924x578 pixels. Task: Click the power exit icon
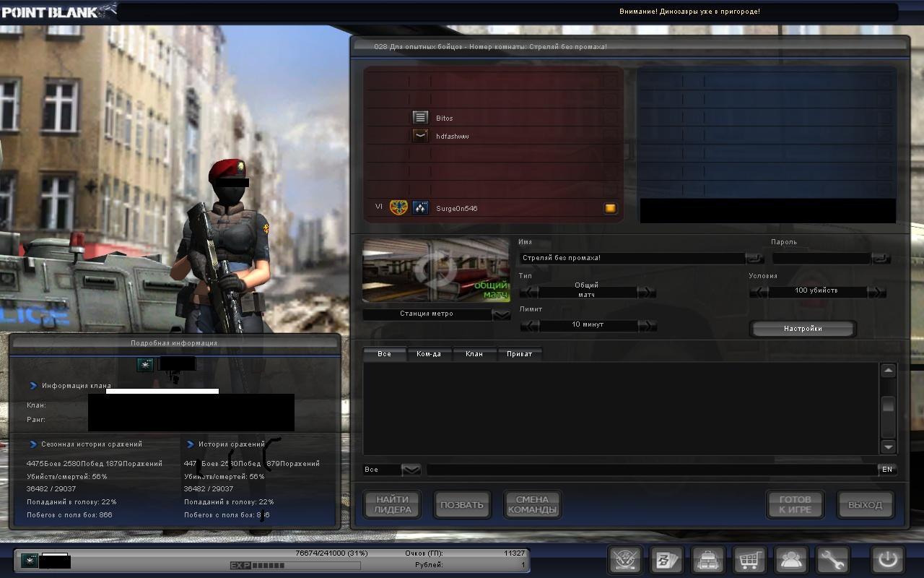click(887, 560)
